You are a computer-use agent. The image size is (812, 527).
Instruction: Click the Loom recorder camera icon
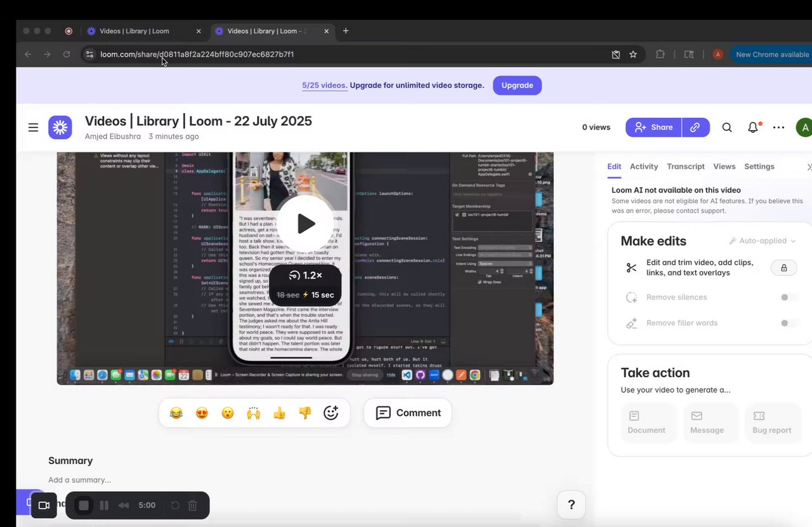pos(44,505)
